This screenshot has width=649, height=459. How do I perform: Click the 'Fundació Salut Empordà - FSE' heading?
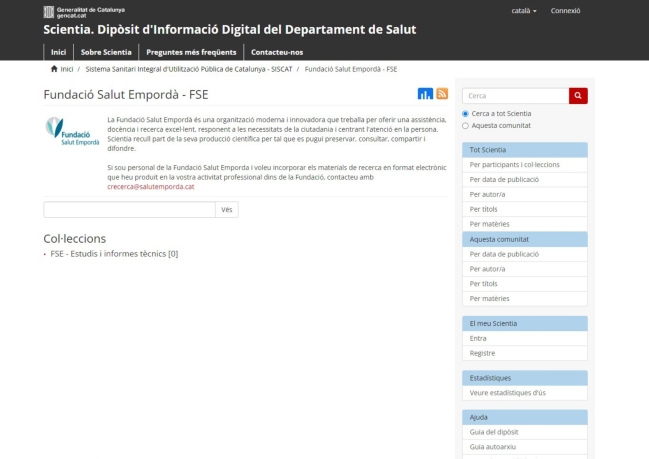tap(126, 95)
